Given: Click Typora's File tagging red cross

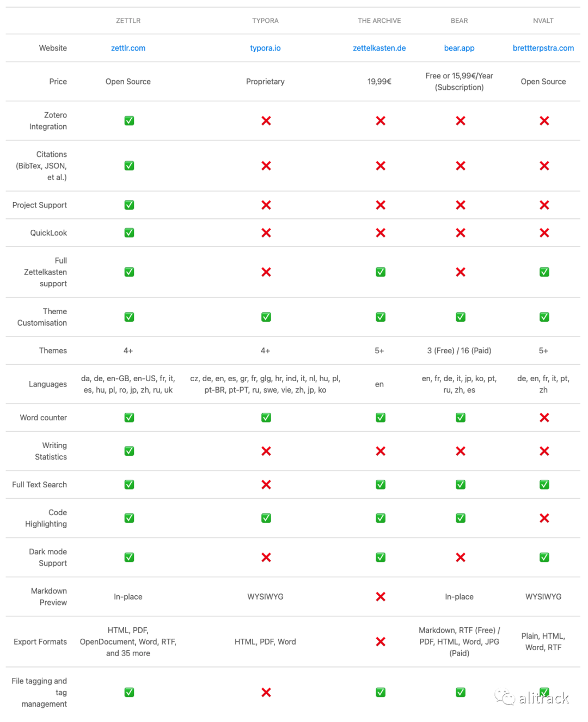Looking at the screenshot, I should tap(266, 693).
